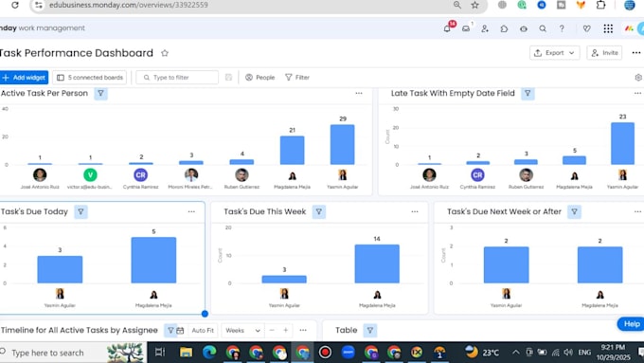Open the notifications bell icon
644x363 pixels.
coord(448,28)
